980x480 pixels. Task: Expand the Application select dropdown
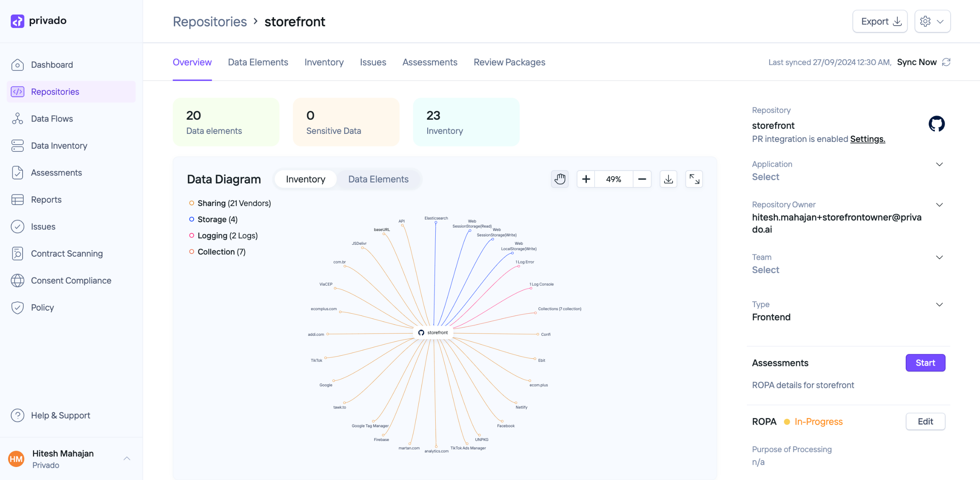[939, 164]
